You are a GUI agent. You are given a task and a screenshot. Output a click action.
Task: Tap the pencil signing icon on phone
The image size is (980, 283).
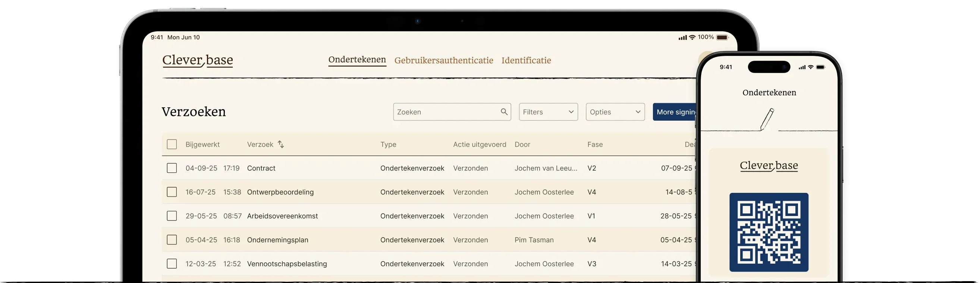767,119
